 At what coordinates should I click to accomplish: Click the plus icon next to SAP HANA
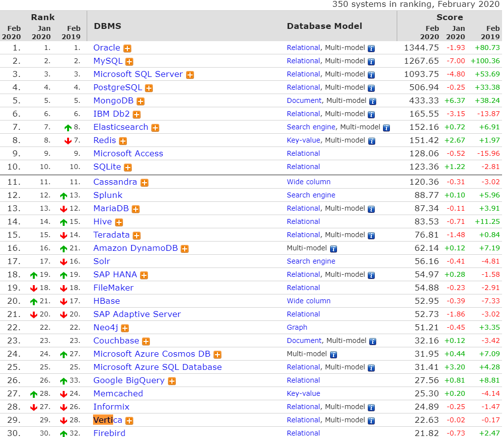[144, 275]
